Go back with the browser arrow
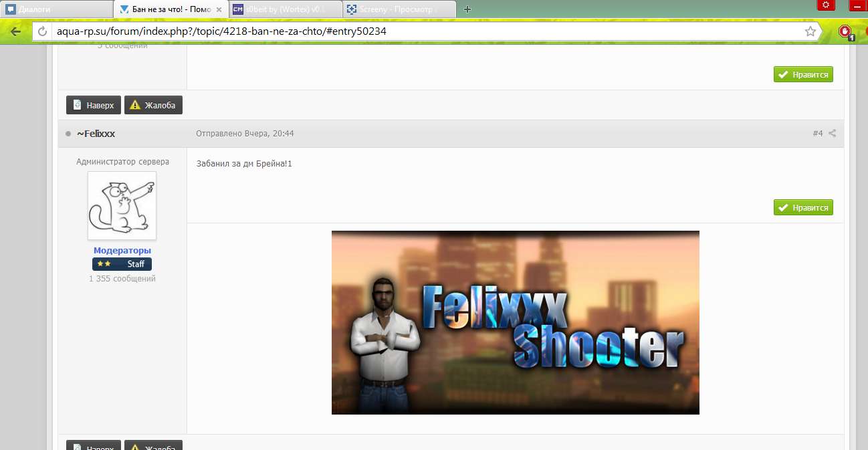Viewport: 868px width, 450px height. coord(16,31)
